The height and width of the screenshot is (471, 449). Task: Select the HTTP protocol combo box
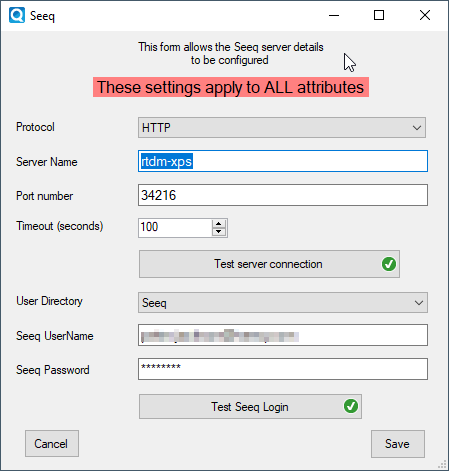(282, 127)
